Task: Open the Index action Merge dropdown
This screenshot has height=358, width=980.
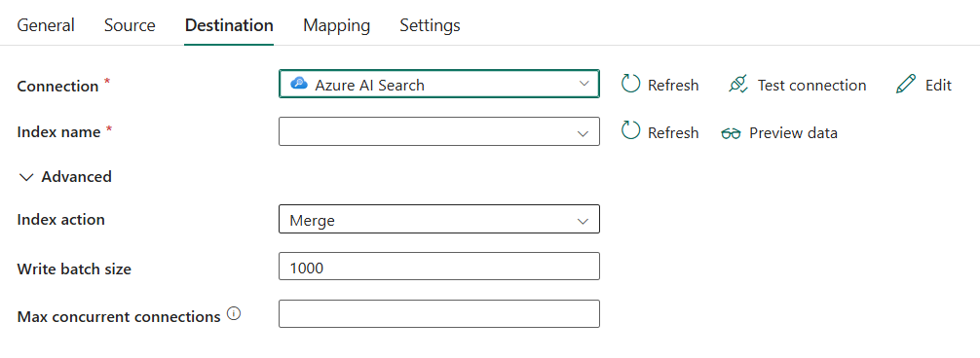Action: (438, 220)
